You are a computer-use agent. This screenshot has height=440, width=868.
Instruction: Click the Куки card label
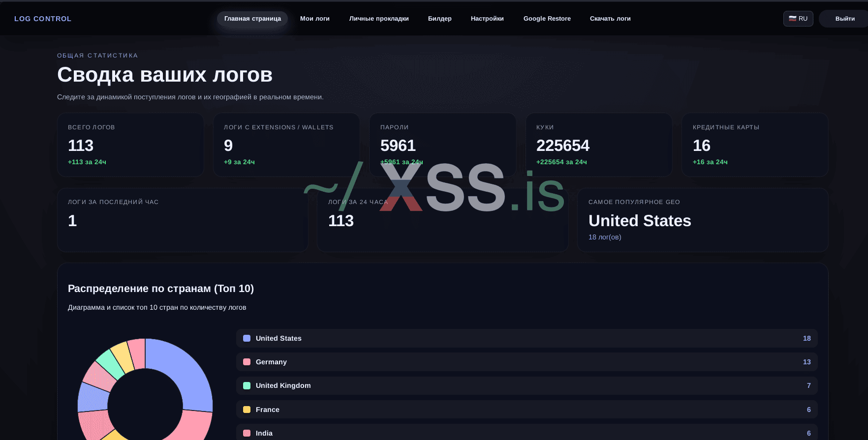(545, 127)
